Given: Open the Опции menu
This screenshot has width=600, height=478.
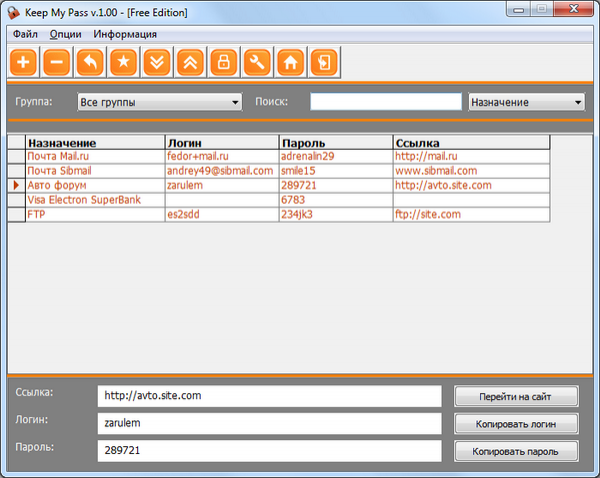Looking at the screenshot, I should 65,34.
